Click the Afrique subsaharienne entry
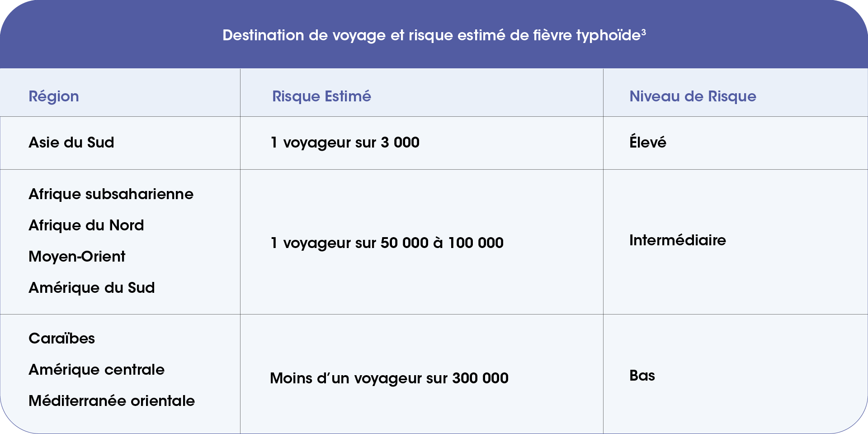 click(111, 194)
